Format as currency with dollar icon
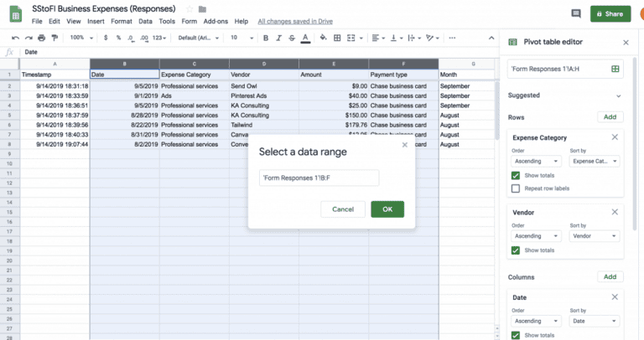The height and width of the screenshot is (340, 644). pyautogui.click(x=106, y=38)
